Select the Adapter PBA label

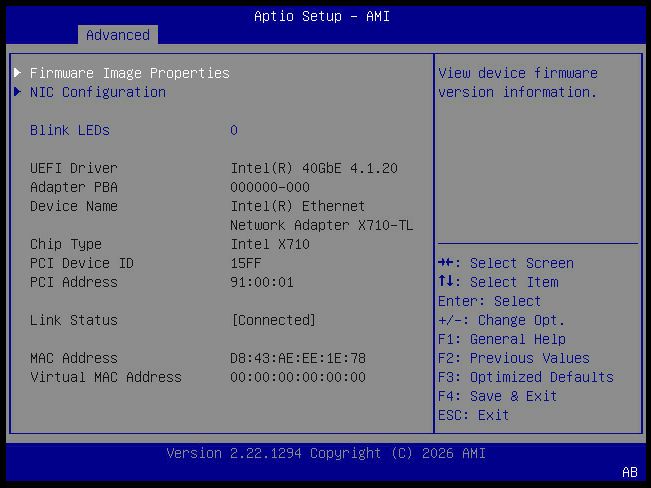pyautogui.click(x=73, y=187)
